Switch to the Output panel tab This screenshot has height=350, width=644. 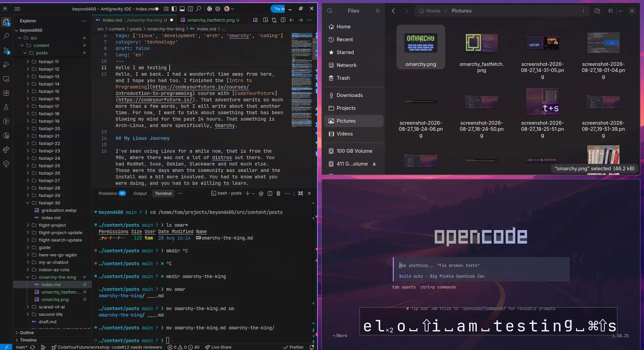click(x=140, y=194)
